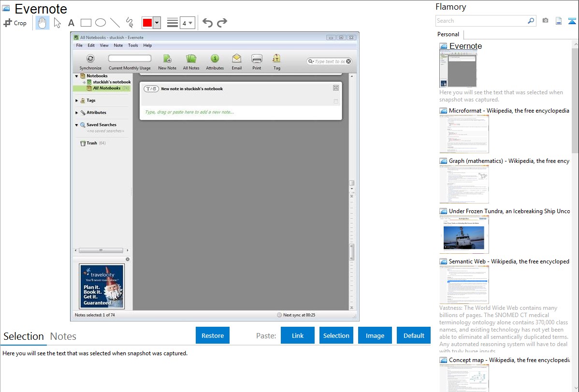Open the Help menu in Evernote
Screen dimensions: 579x392
coord(147,45)
